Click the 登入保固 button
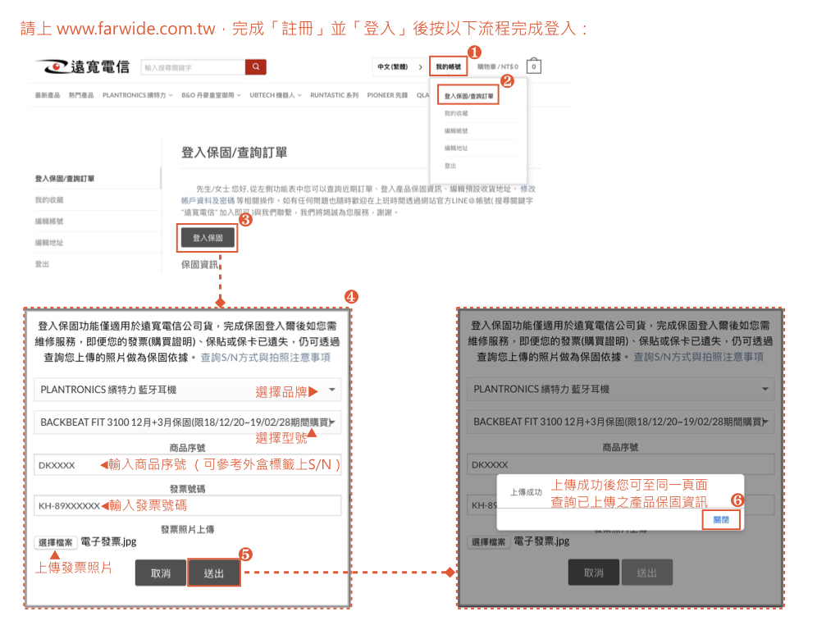 (208, 238)
